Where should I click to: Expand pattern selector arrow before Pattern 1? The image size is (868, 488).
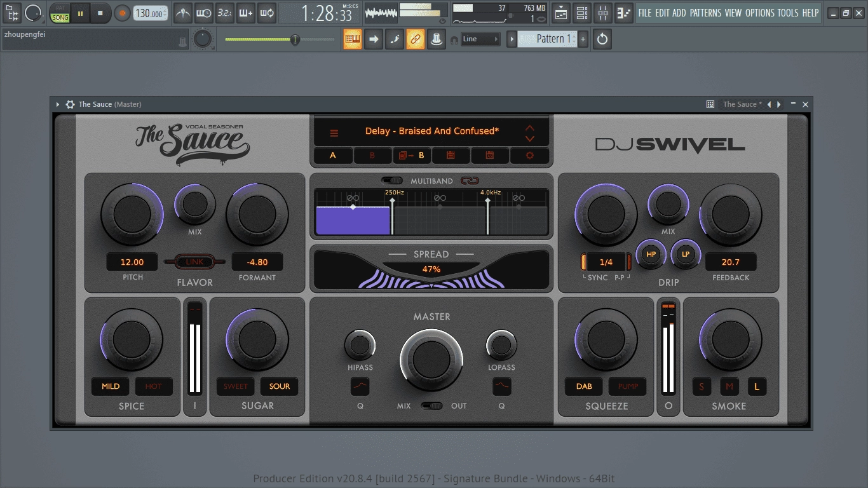pyautogui.click(x=512, y=39)
